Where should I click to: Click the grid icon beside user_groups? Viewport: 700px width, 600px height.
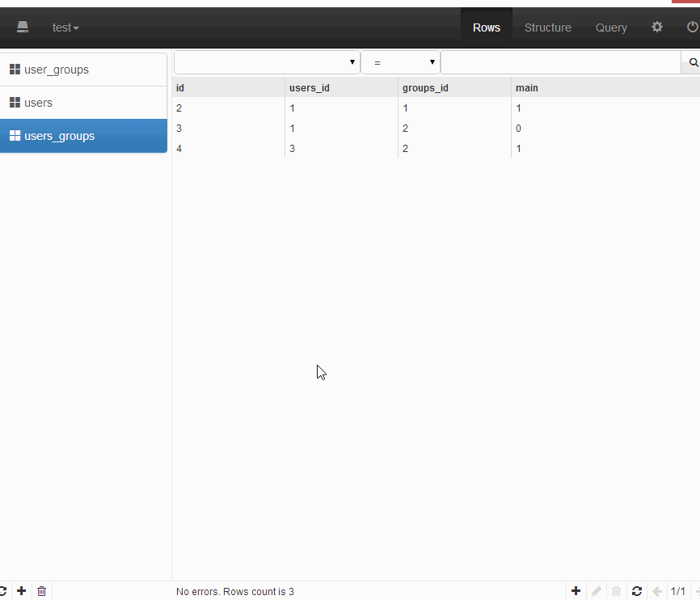(x=15, y=70)
